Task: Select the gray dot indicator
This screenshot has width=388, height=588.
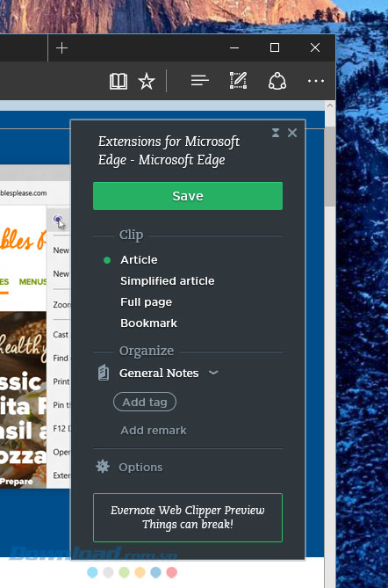Action: [x=108, y=572]
